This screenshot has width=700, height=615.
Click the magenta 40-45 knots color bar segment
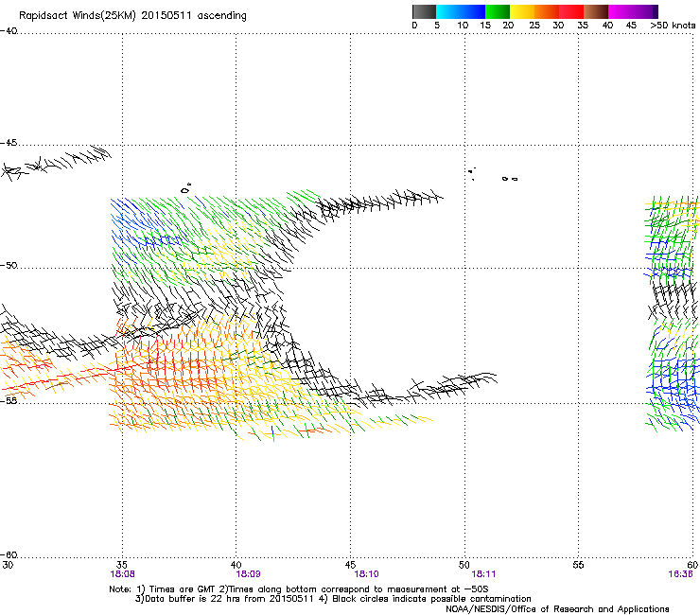point(621,11)
